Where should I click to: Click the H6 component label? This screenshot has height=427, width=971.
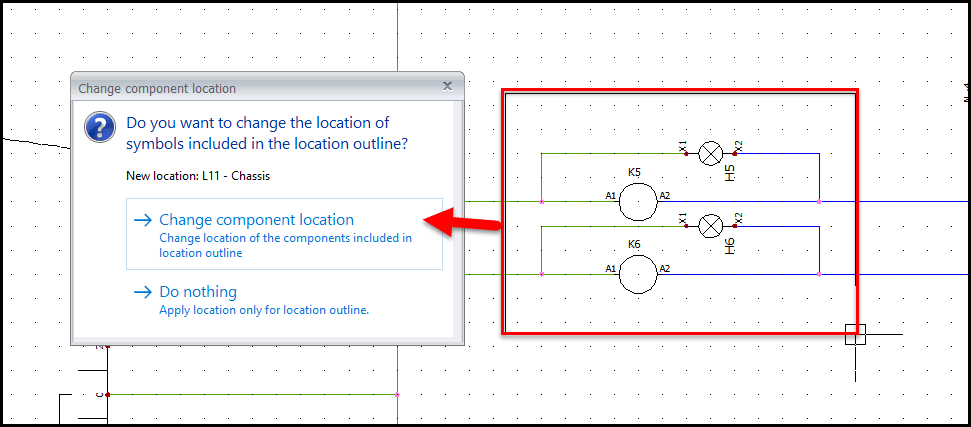click(730, 246)
